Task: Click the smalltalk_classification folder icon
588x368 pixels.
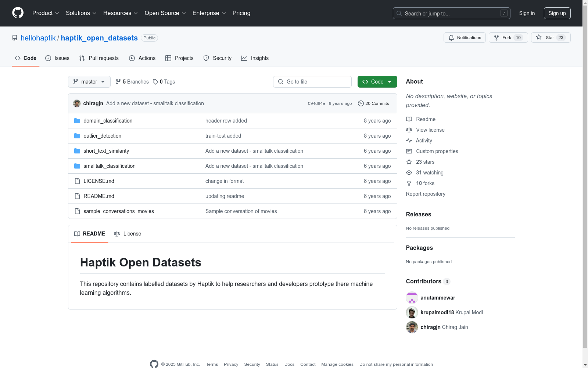Action: point(77,166)
